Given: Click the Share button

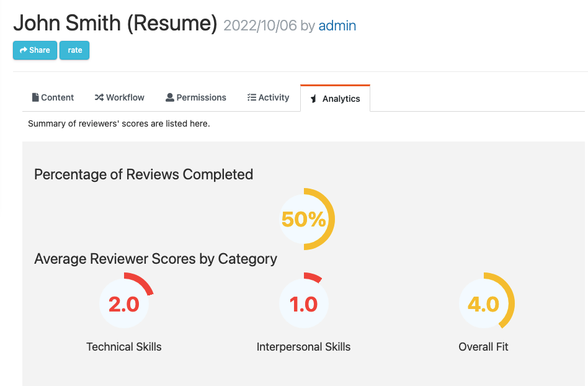Looking at the screenshot, I should pos(34,50).
